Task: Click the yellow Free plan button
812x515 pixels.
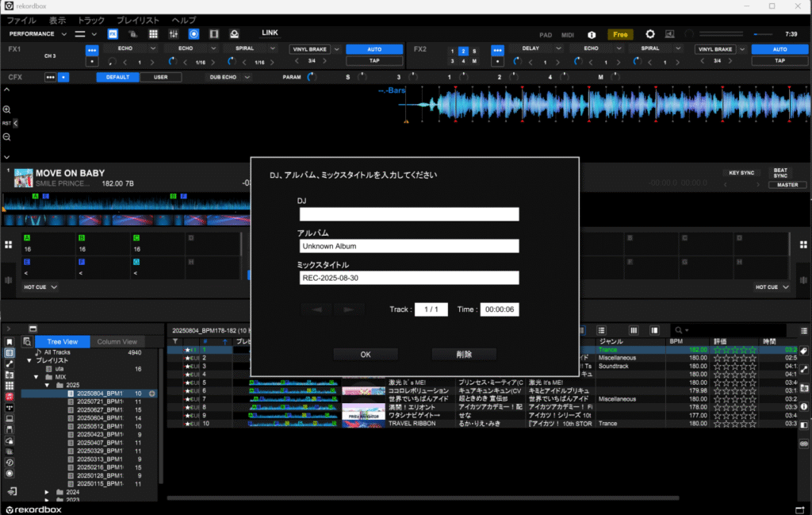Action: coord(620,35)
